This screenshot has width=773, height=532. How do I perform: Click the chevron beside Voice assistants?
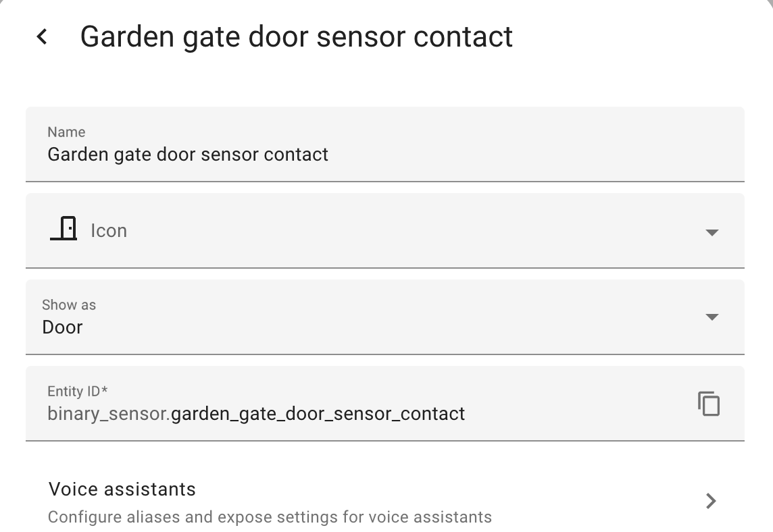click(x=711, y=501)
